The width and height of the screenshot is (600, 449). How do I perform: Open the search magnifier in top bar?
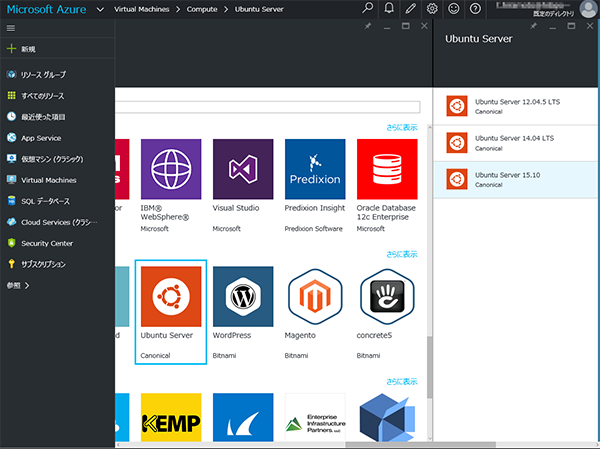coord(367,8)
